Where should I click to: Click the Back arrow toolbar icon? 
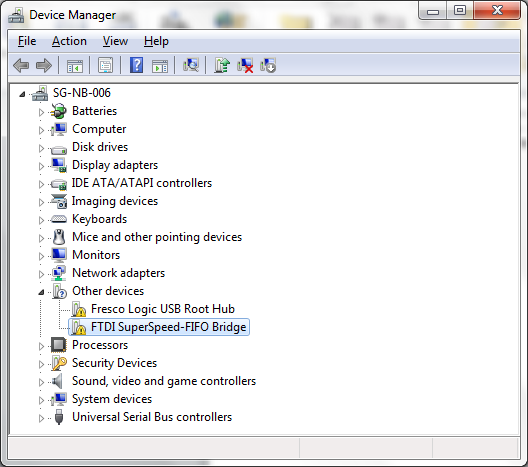click(21, 65)
